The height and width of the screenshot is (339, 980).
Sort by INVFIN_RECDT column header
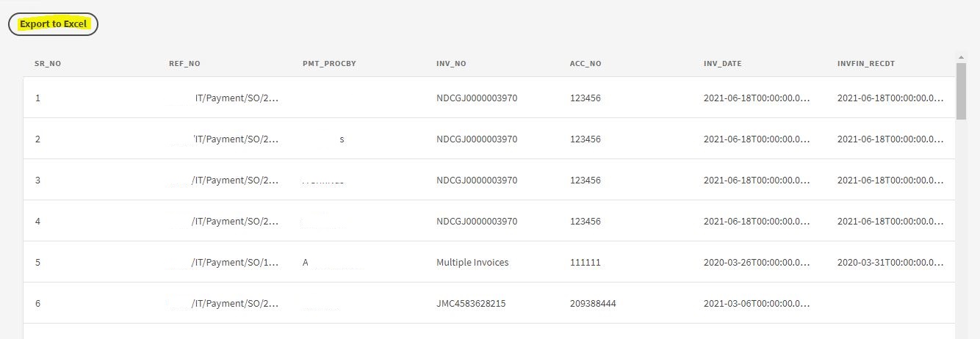click(x=866, y=64)
